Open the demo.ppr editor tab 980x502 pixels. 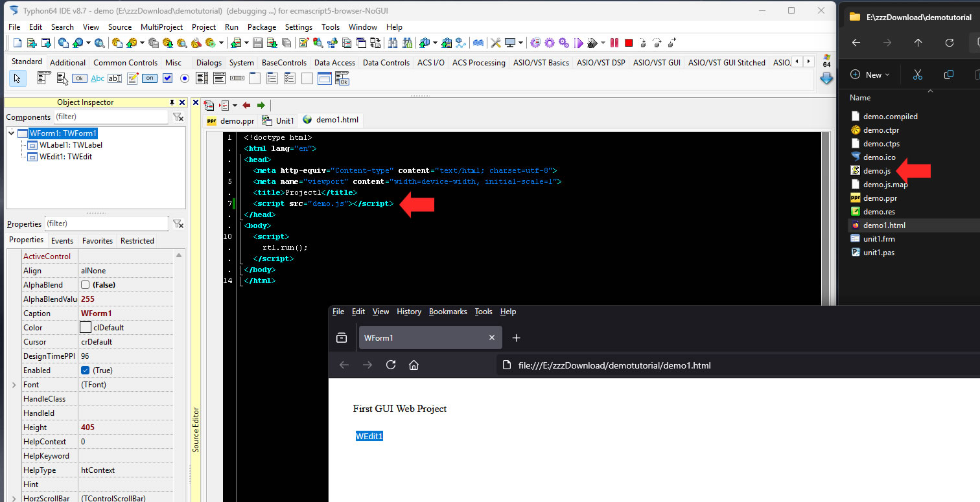pyautogui.click(x=231, y=120)
